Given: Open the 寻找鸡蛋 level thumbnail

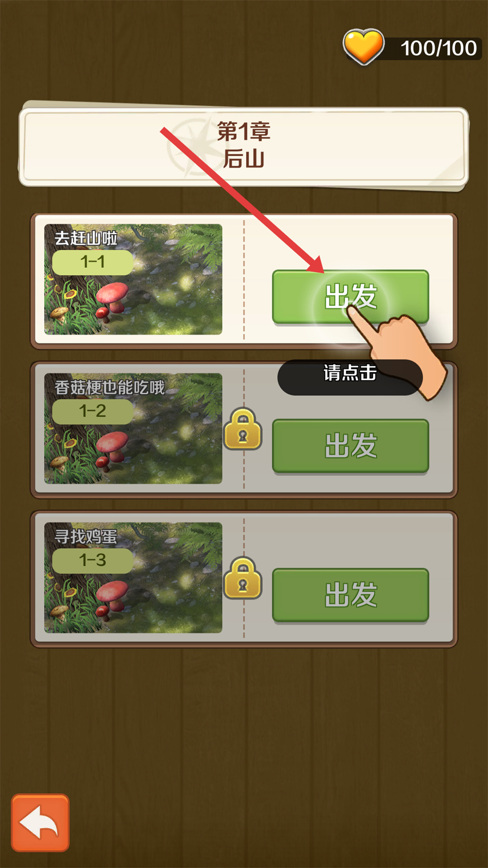Looking at the screenshot, I should (x=133, y=577).
